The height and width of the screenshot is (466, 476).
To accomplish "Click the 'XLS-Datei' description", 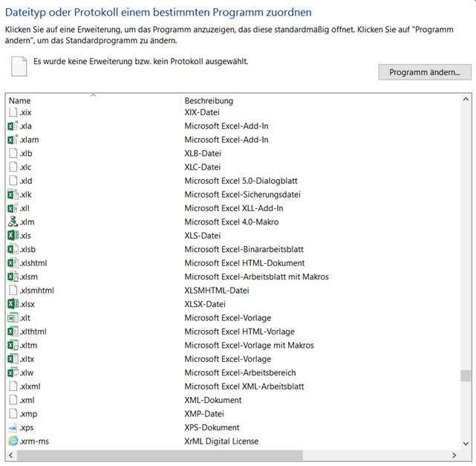I will pos(203,236).
